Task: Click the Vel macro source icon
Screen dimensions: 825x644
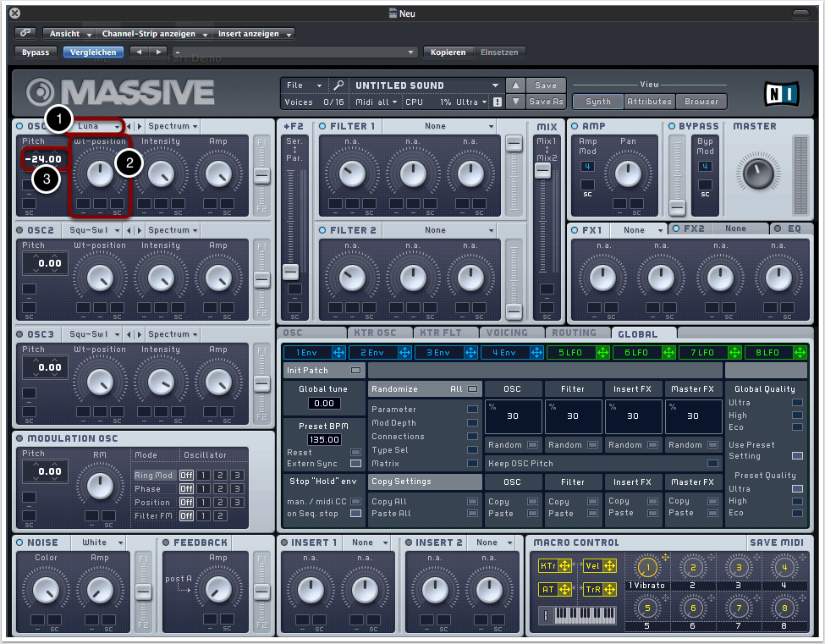Action: (x=600, y=565)
